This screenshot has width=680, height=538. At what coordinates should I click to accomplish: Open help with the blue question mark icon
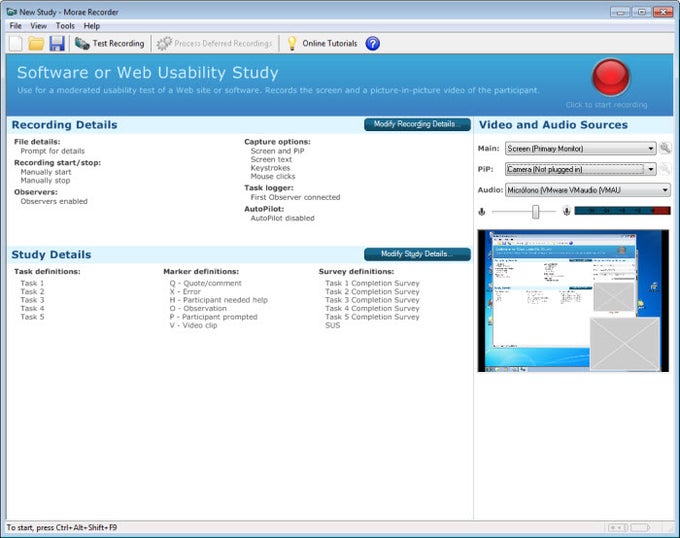pyautogui.click(x=373, y=43)
